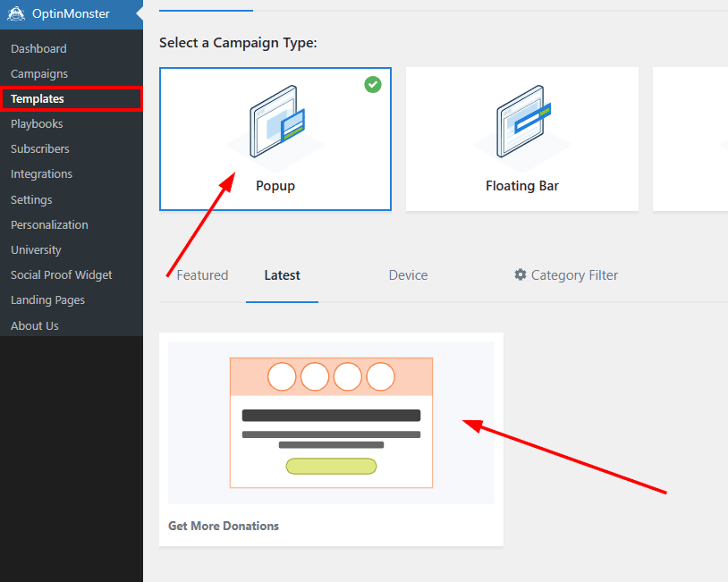Click the Select a Campaign Type heading
Screen dimensions: 728x582
238,43
